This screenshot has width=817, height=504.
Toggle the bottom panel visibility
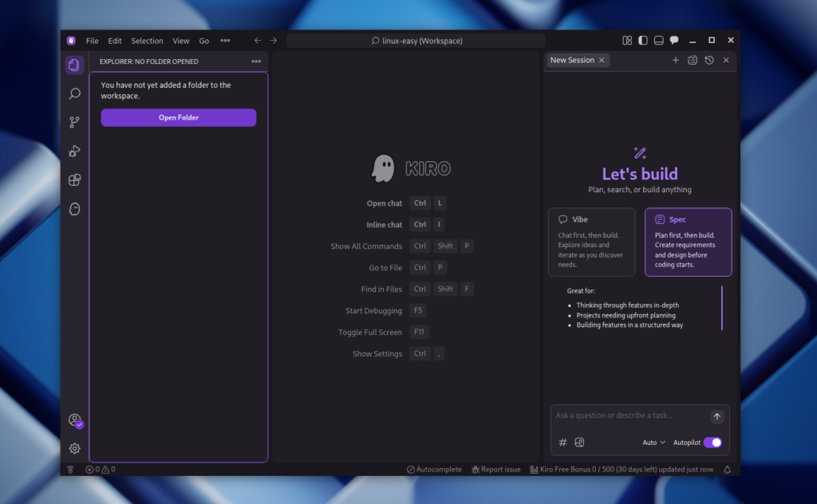(657, 40)
